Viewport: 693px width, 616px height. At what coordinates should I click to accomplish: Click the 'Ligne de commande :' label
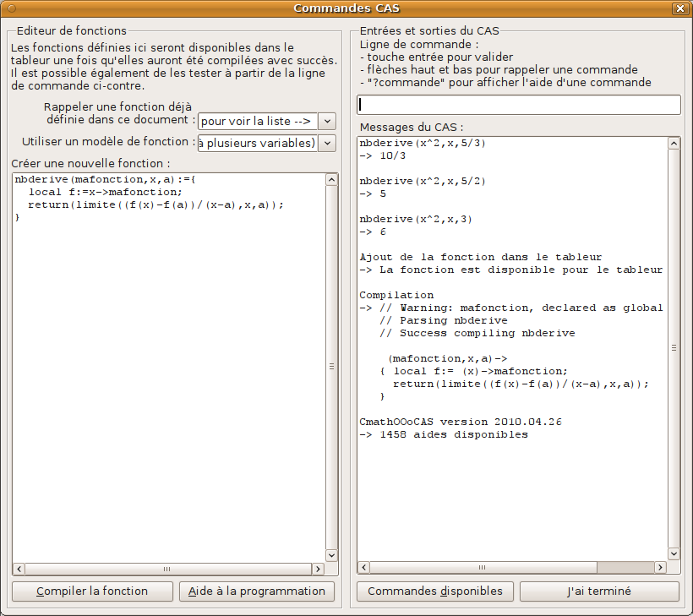[419, 44]
